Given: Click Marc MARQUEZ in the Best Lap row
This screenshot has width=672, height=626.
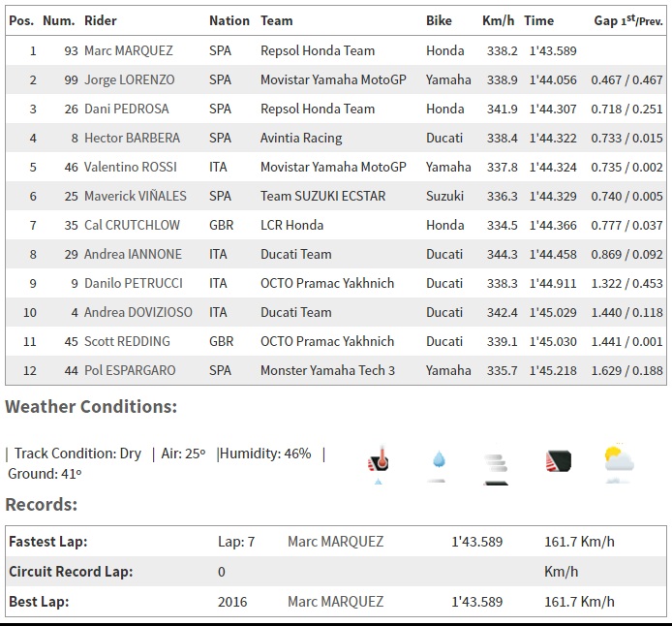Looking at the screenshot, I should 335,602.
